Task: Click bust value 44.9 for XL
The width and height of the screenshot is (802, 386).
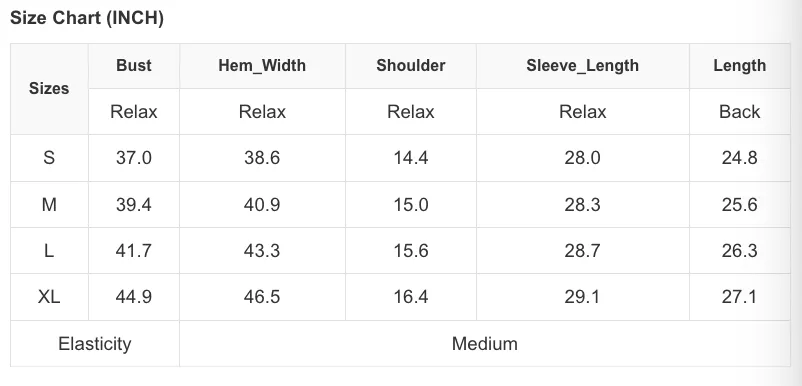Action: click(134, 297)
